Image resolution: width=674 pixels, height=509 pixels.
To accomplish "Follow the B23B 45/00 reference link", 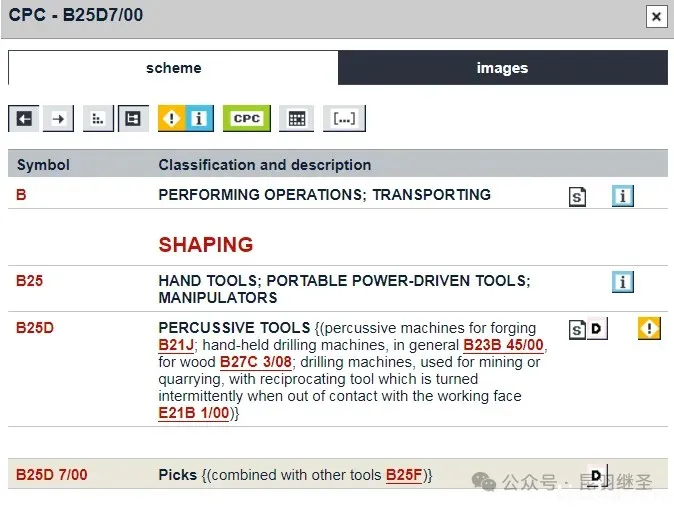I will (x=503, y=345).
